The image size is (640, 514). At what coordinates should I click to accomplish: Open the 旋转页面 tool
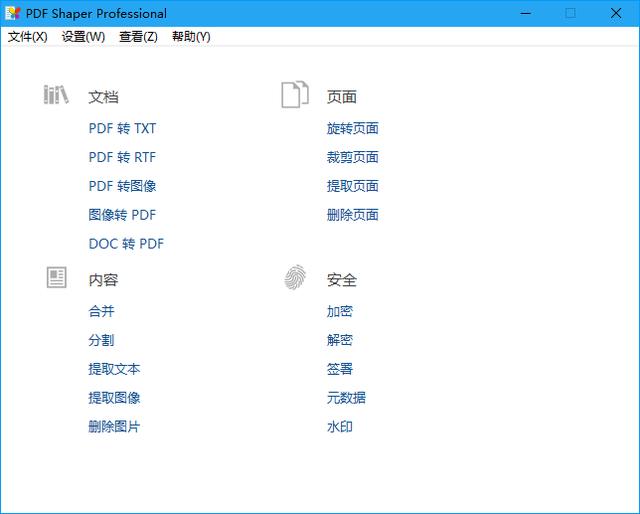point(352,128)
